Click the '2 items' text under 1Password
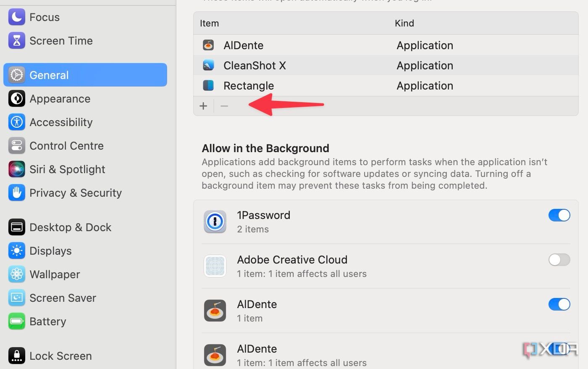588x369 pixels. [x=253, y=229]
